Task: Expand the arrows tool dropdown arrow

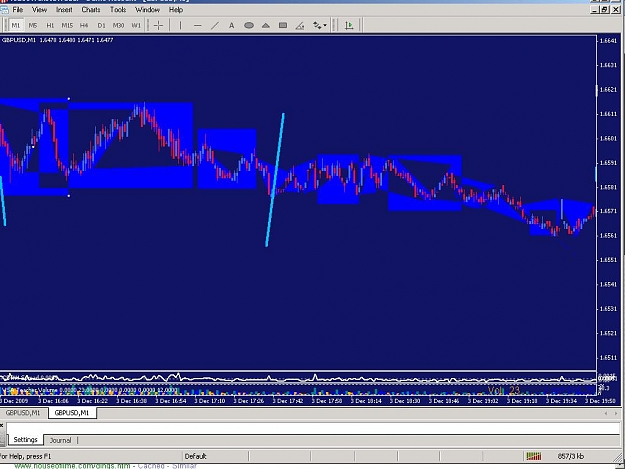Action: tap(325, 26)
